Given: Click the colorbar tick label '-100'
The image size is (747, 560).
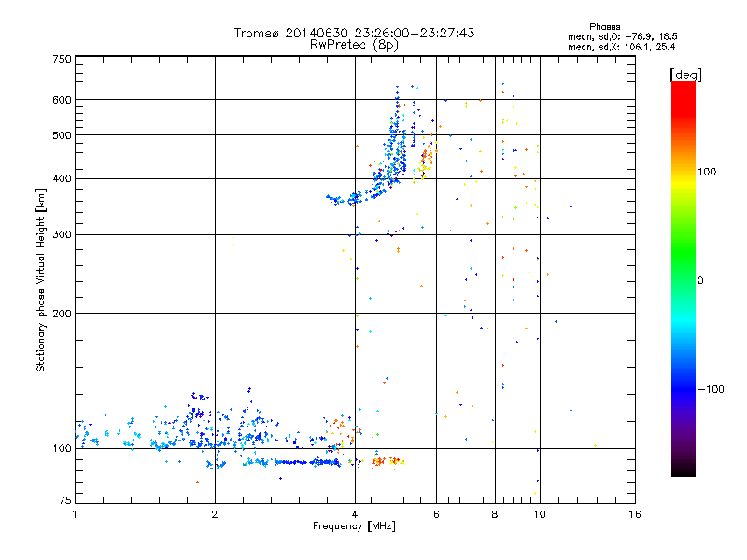Looking at the screenshot, I should (x=712, y=389).
